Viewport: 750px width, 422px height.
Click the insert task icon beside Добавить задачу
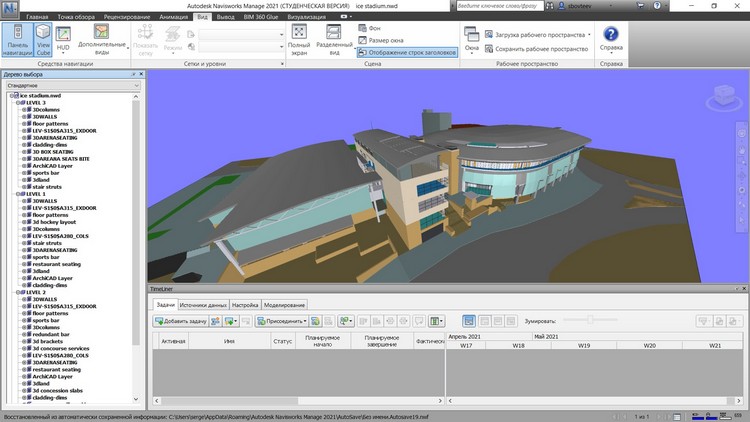tap(215, 321)
